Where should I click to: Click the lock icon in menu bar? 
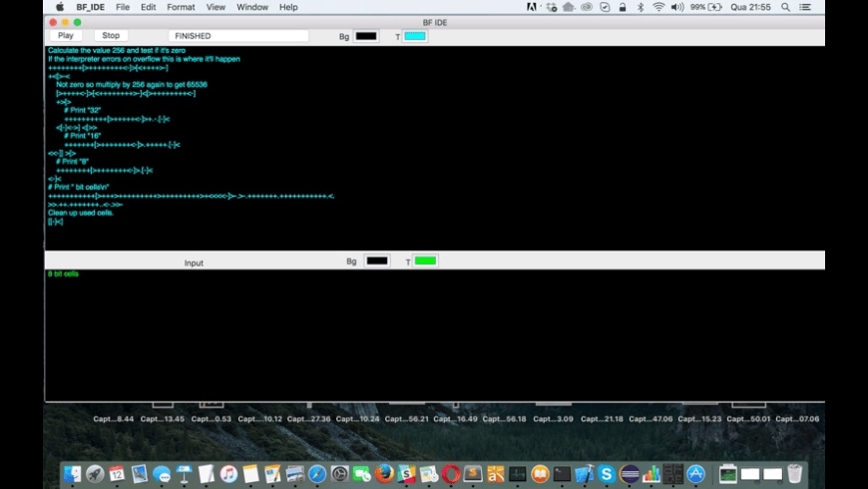pyautogui.click(x=623, y=7)
